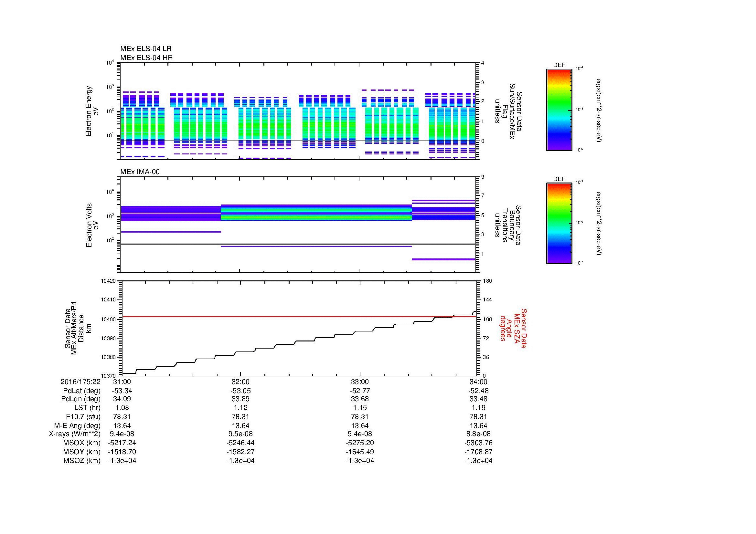756x534 pixels.
Task: Click the PdLon value '33.68'
Action: click(x=360, y=399)
